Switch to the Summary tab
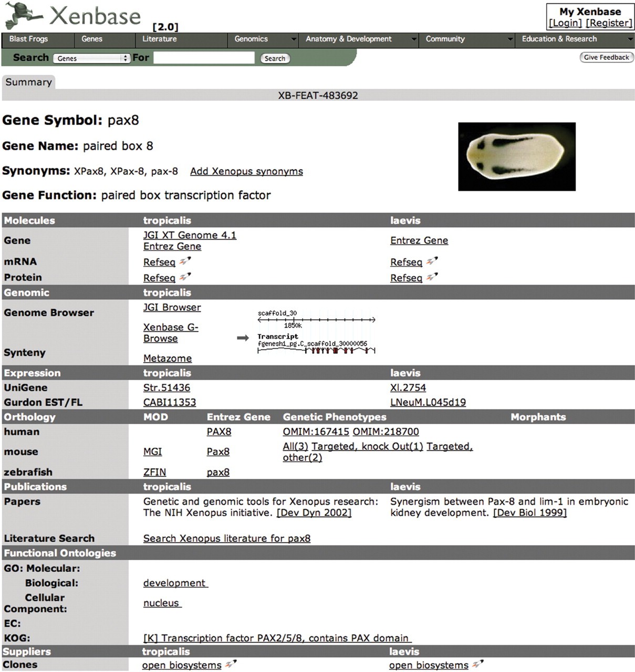 pos(28,82)
